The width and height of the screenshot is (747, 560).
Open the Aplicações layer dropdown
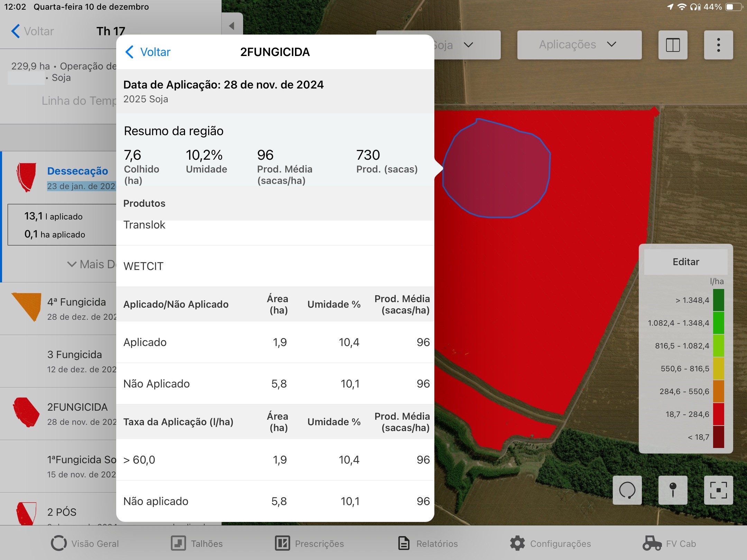(579, 45)
